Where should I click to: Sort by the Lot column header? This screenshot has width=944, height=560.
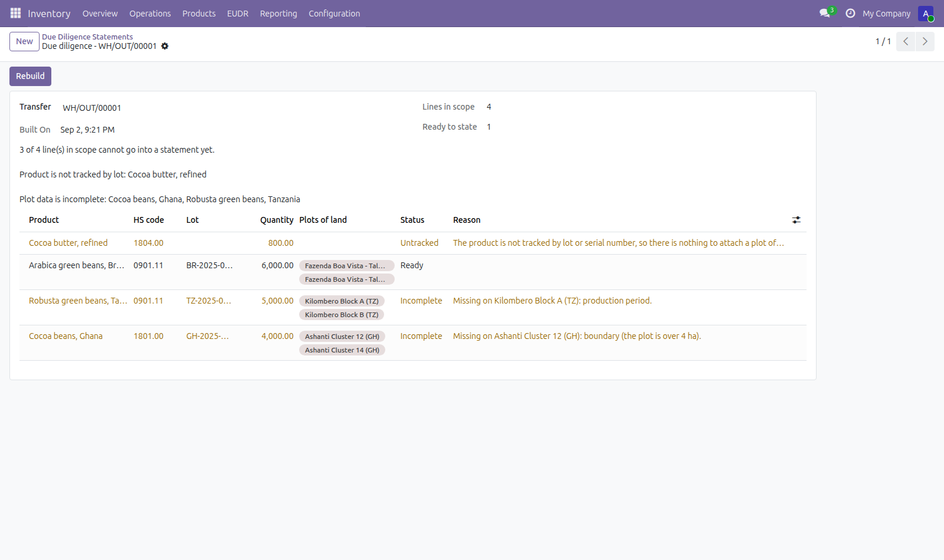coord(192,220)
